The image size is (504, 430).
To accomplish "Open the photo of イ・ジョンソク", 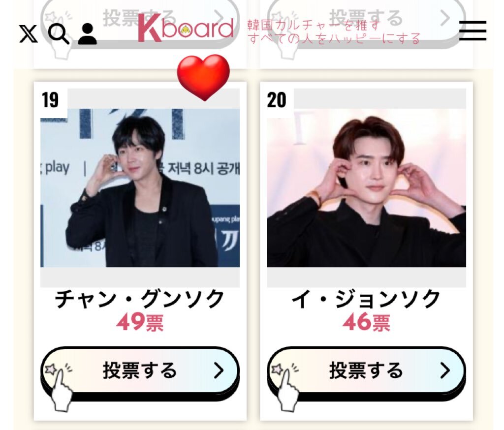I will point(366,187).
